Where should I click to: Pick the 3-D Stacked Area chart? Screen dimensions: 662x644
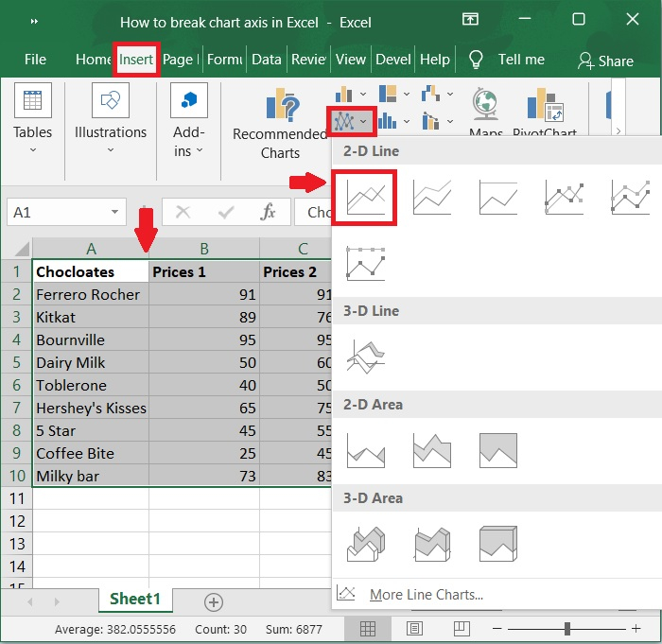click(x=431, y=544)
